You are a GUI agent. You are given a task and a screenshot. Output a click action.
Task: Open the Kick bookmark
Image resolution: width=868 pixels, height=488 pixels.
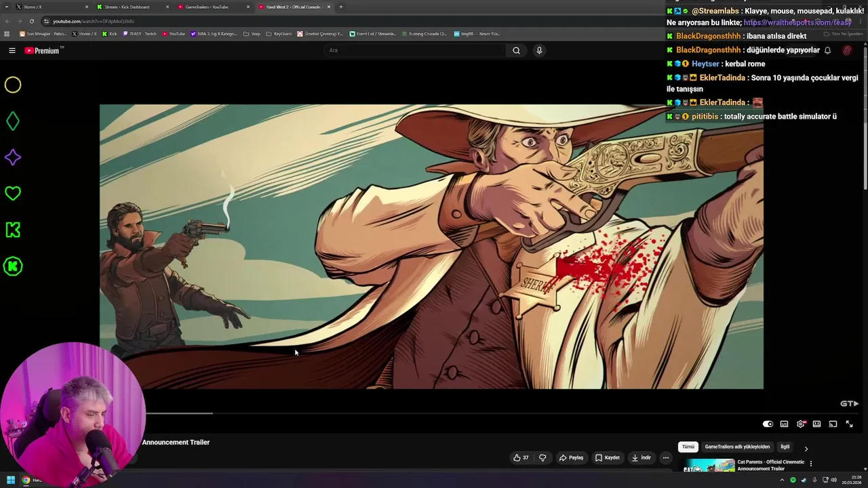pyautogui.click(x=108, y=33)
